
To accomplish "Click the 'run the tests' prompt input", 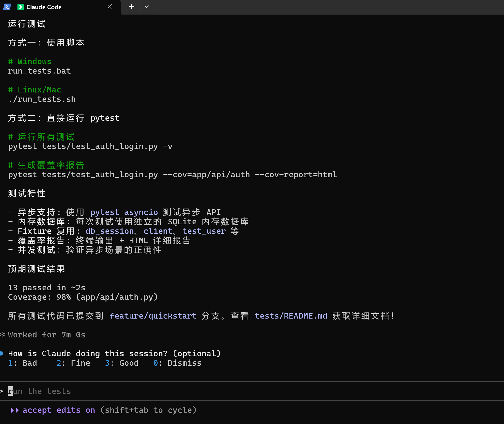I will (x=39, y=391).
